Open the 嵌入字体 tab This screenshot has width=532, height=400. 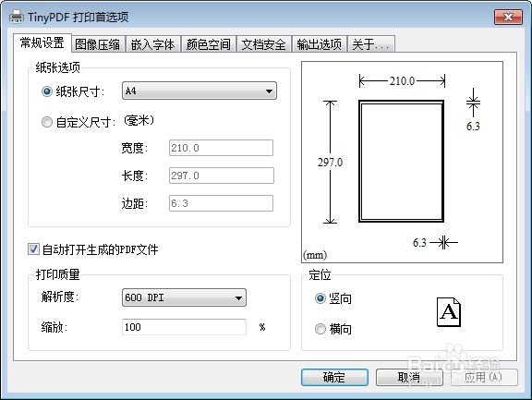[x=153, y=44]
